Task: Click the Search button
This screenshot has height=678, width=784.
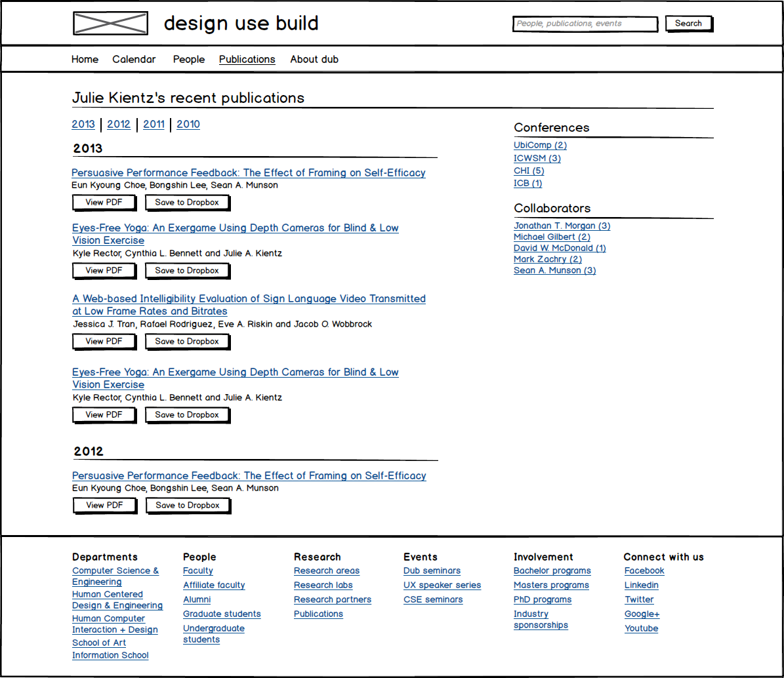Action: tap(688, 24)
